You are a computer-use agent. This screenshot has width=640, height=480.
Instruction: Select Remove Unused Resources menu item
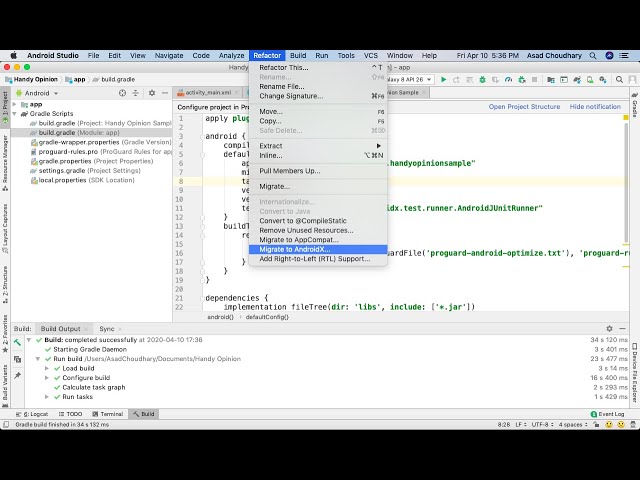click(318, 230)
